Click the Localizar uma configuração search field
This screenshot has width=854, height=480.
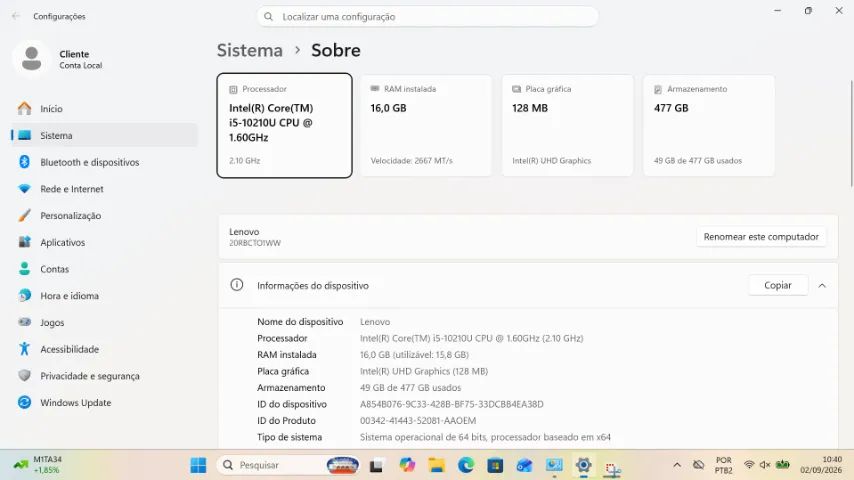428,16
